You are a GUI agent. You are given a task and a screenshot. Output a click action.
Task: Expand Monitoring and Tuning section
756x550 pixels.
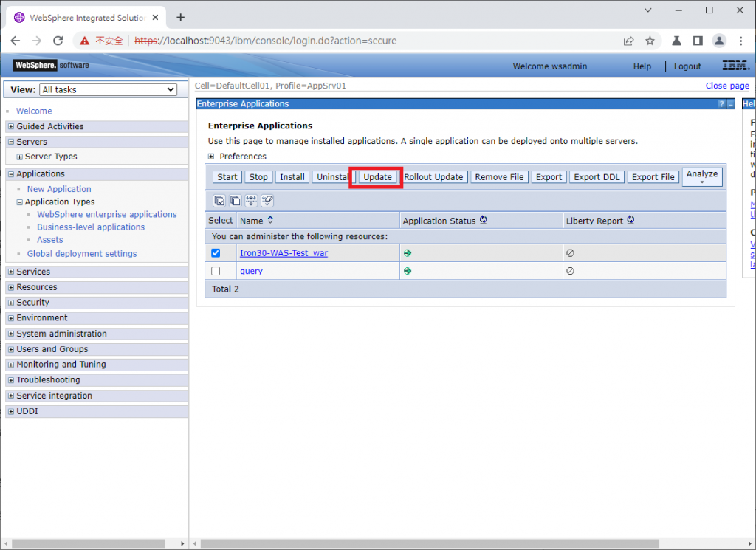[11, 365]
